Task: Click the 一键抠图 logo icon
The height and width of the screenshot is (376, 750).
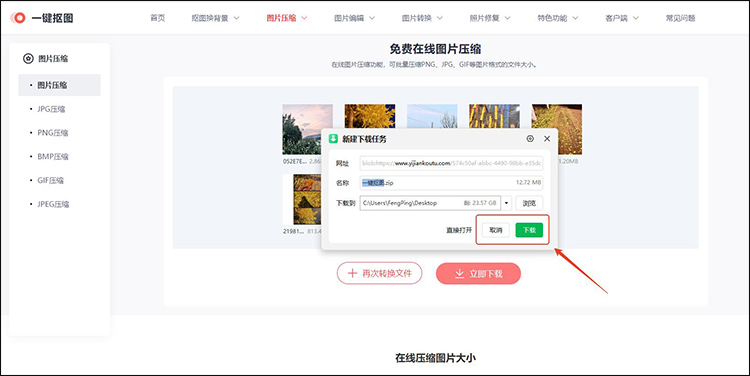Action: [18, 18]
